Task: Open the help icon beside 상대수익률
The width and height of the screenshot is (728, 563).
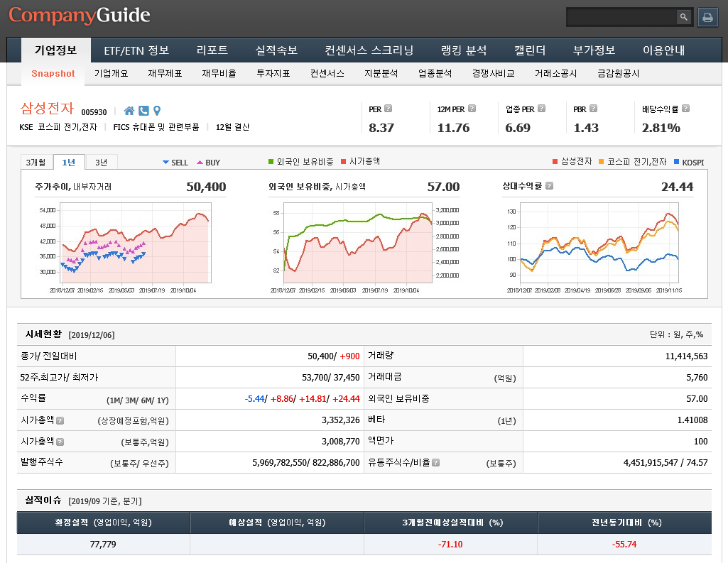Action: [x=549, y=186]
